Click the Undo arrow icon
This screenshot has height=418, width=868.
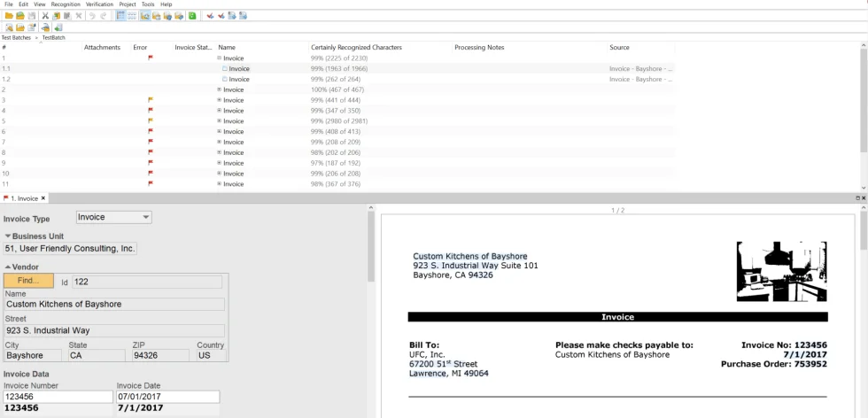92,16
